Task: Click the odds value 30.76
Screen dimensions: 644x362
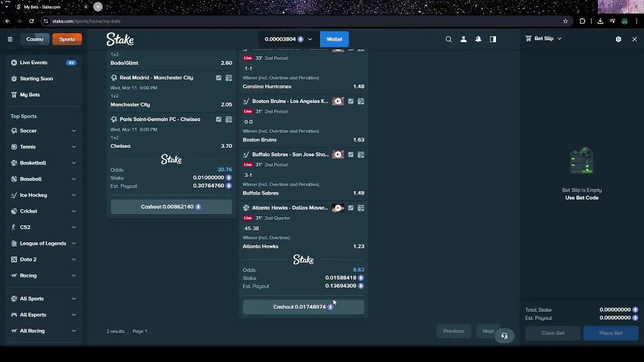Action: (225, 170)
